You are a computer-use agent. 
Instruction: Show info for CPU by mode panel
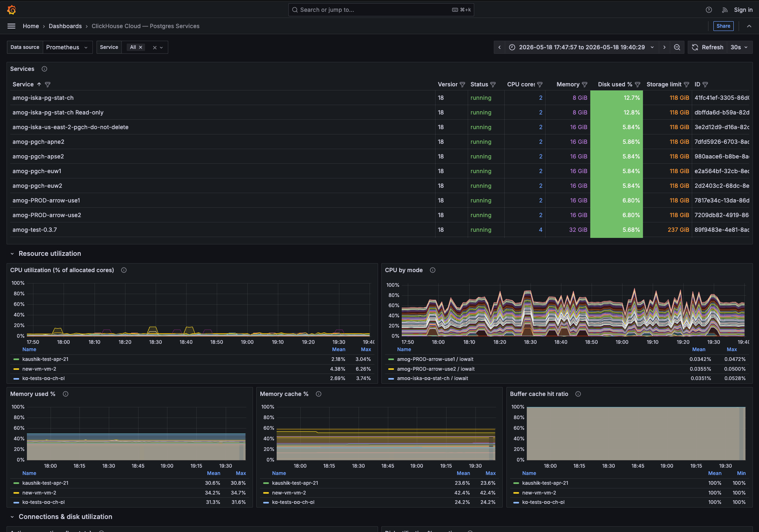click(x=433, y=270)
